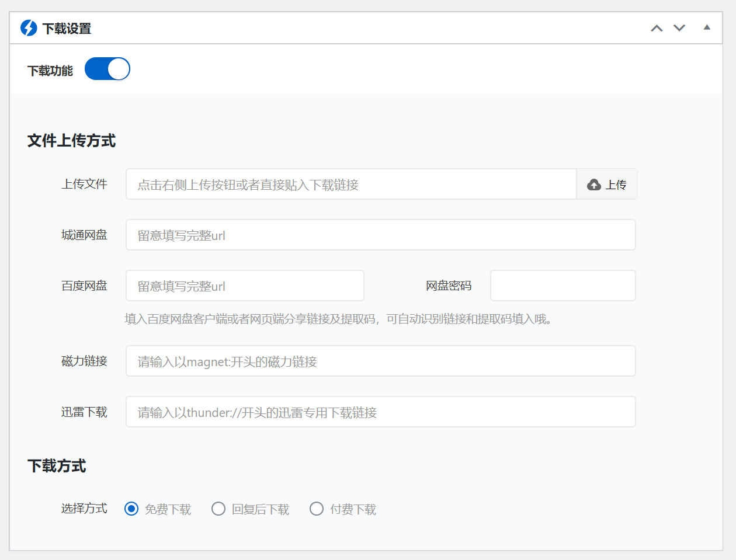Click the 上传 button to upload a file
This screenshot has width=736, height=560.
click(x=607, y=184)
